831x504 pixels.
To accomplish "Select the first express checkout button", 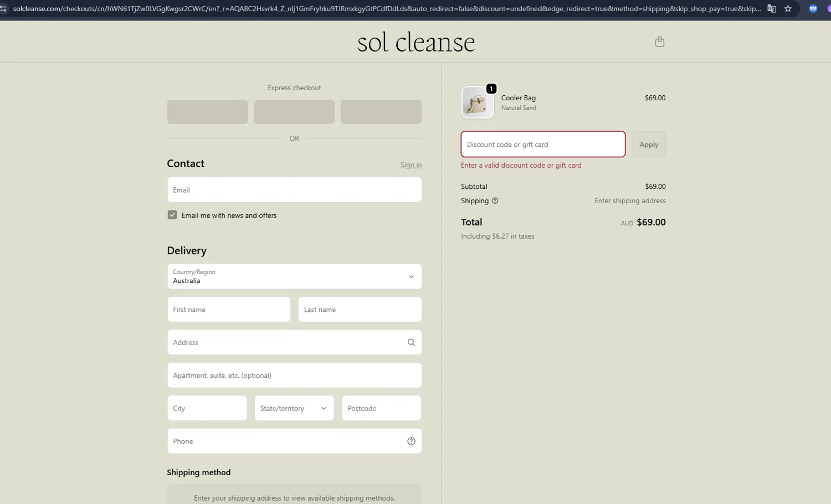I will (208, 112).
